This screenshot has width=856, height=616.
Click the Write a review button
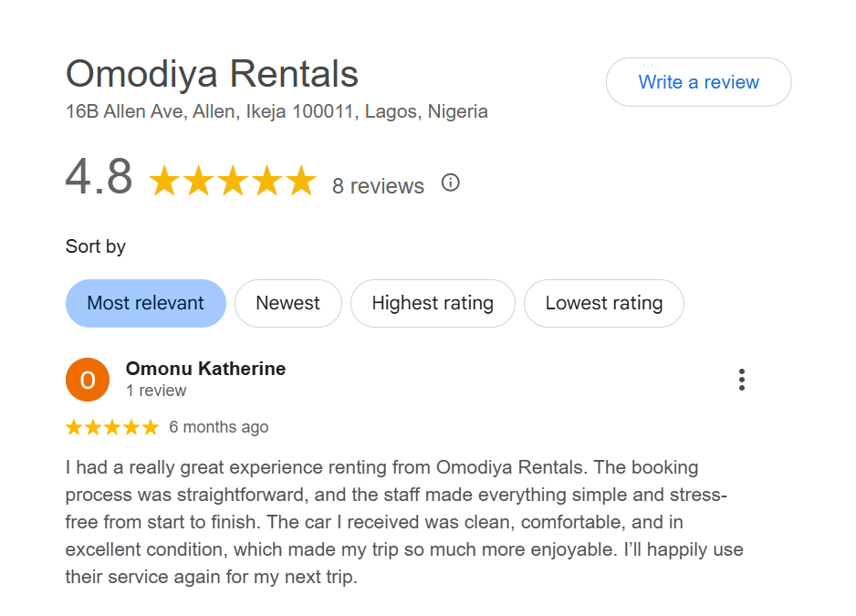pyautogui.click(x=698, y=82)
